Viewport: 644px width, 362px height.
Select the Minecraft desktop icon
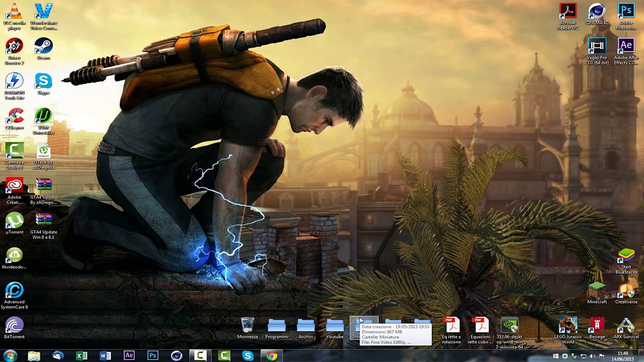[597, 291]
